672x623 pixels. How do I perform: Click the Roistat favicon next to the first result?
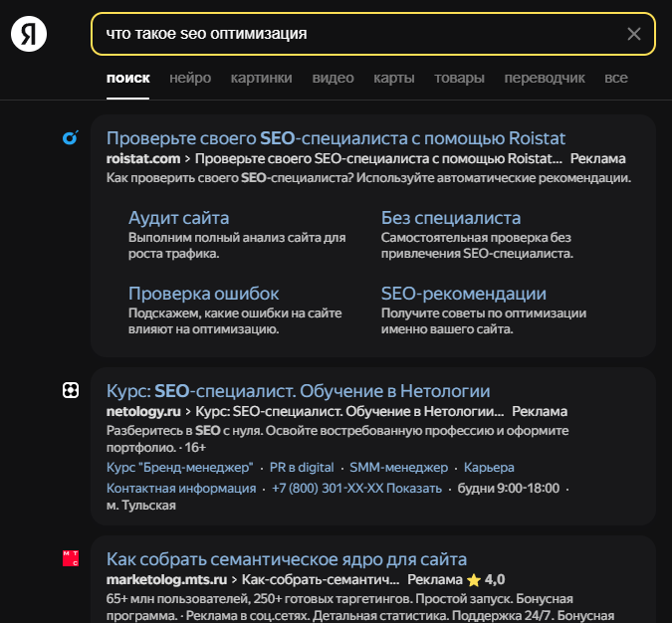(x=71, y=137)
